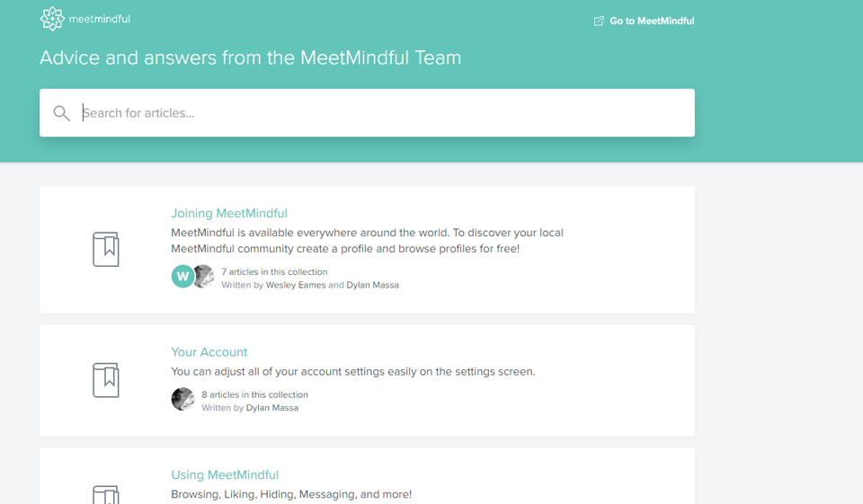Click the Your Account bookmark icon
This screenshot has height=504, width=863.
[106, 380]
